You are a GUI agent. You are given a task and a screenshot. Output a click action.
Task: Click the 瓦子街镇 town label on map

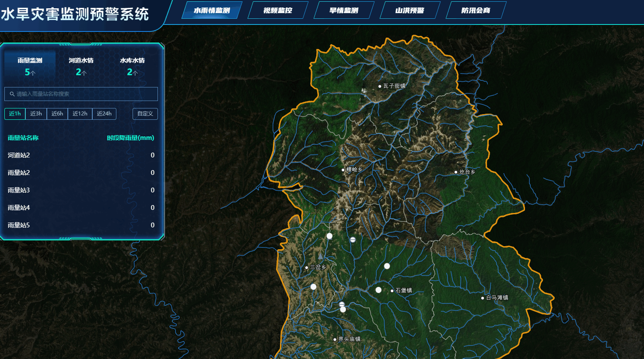[x=394, y=86]
